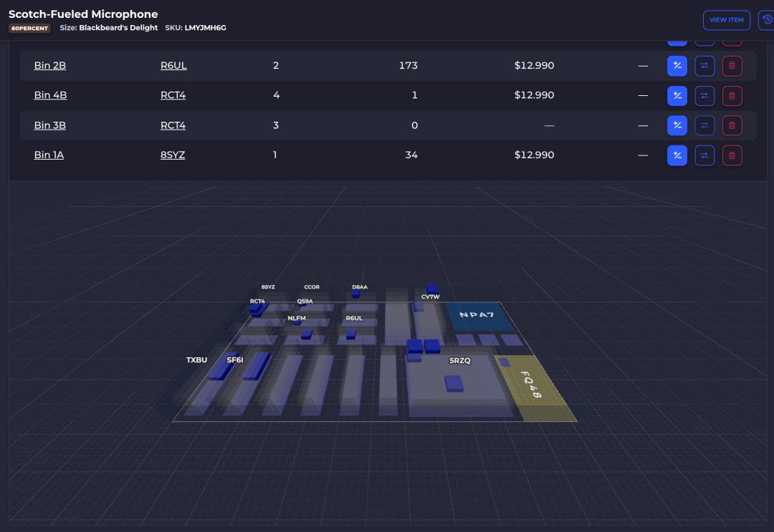
Task: Follow the RCT4 link in Bin 3B row
Action: coord(173,125)
